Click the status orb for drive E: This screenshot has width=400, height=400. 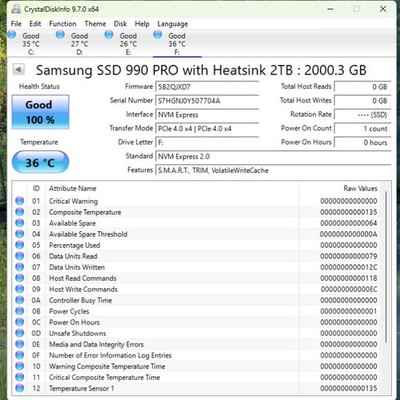pos(109,34)
